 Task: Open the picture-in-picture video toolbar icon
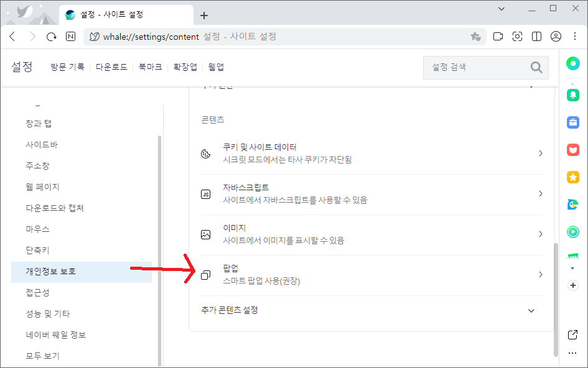pos(498,37)
